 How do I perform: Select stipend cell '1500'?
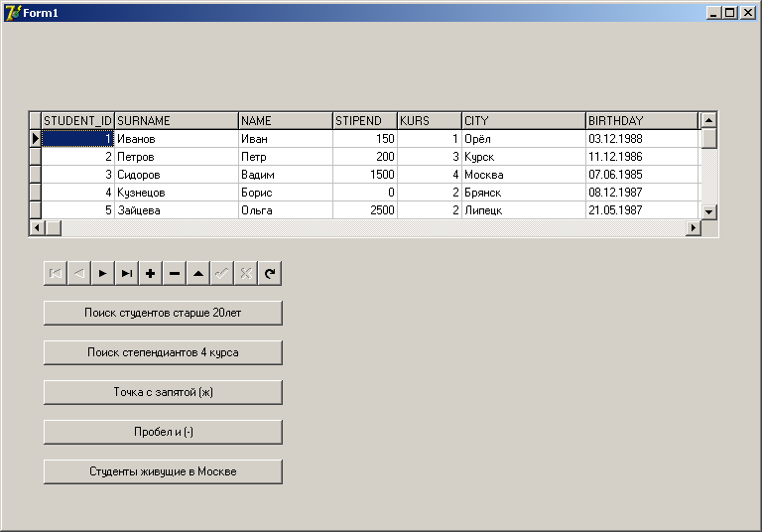pyautogui.click(x=365, y=175)
